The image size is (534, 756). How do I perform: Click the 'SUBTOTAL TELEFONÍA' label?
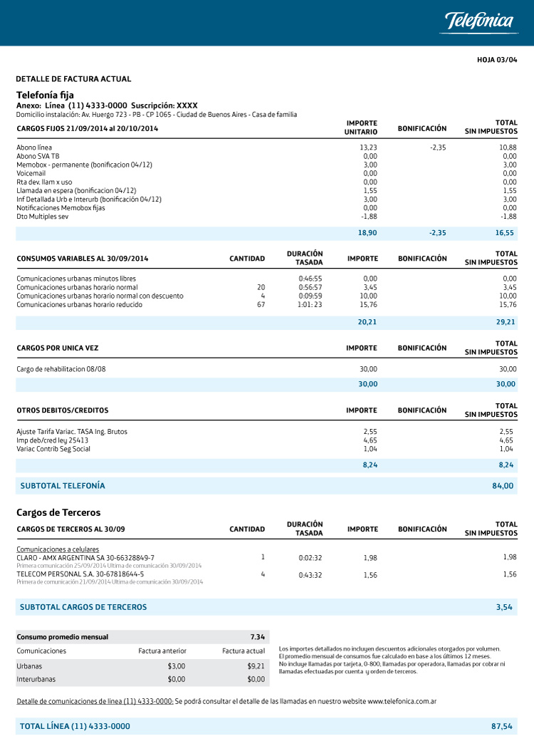63,486
